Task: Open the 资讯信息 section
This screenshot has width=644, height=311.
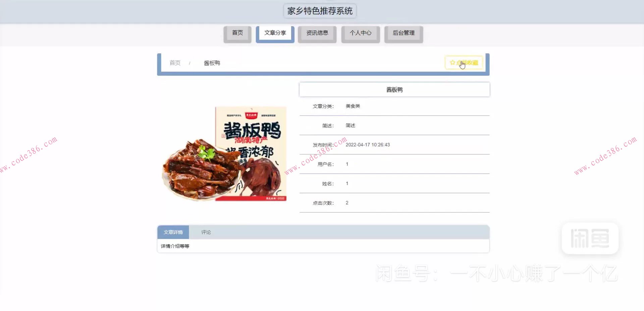Action: point(317,33)
